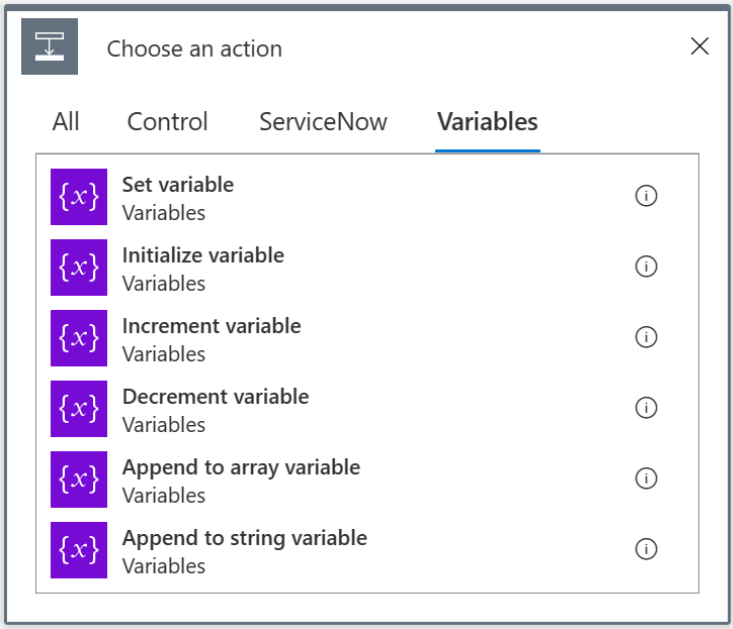Click the Set variable purple icon

[79, 197]
